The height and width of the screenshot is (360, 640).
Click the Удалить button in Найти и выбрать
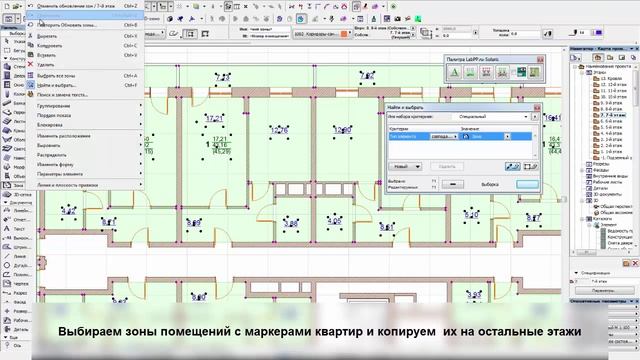(447, 167)
